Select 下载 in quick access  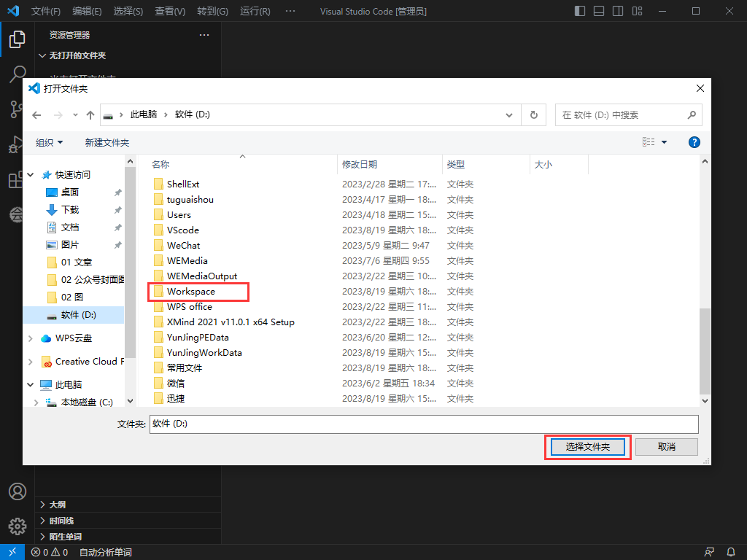(x=63, y=210)
